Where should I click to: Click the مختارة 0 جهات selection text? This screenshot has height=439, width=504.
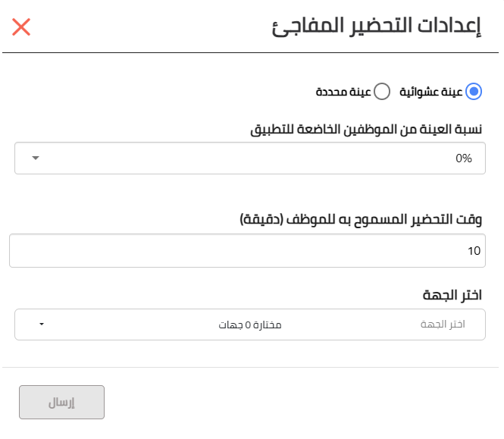[x=250, y=325]
